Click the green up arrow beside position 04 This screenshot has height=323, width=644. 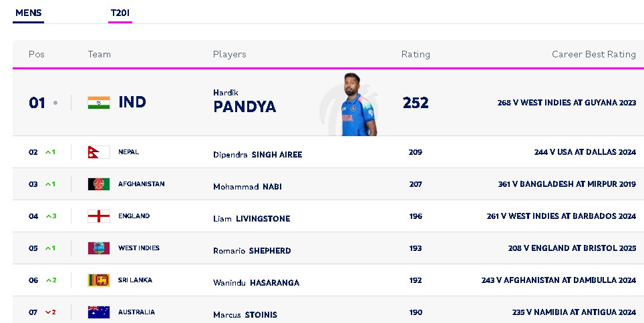(49, 216)
